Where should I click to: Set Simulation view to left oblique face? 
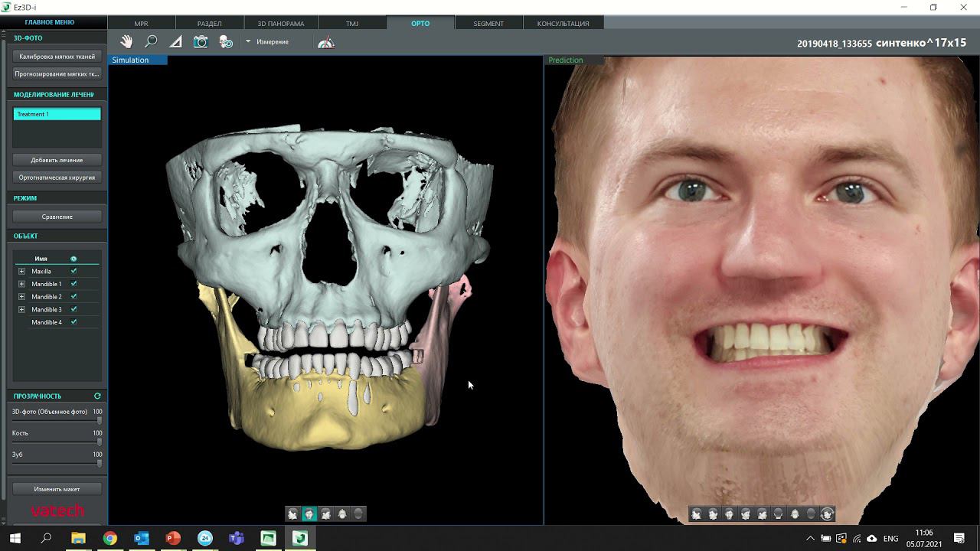click(x=326, y=514)
